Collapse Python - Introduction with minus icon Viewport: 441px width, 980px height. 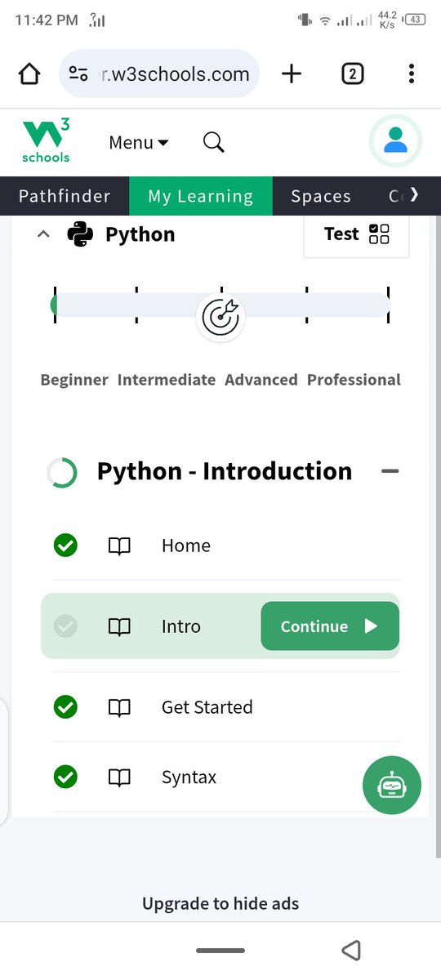(390, 471)
